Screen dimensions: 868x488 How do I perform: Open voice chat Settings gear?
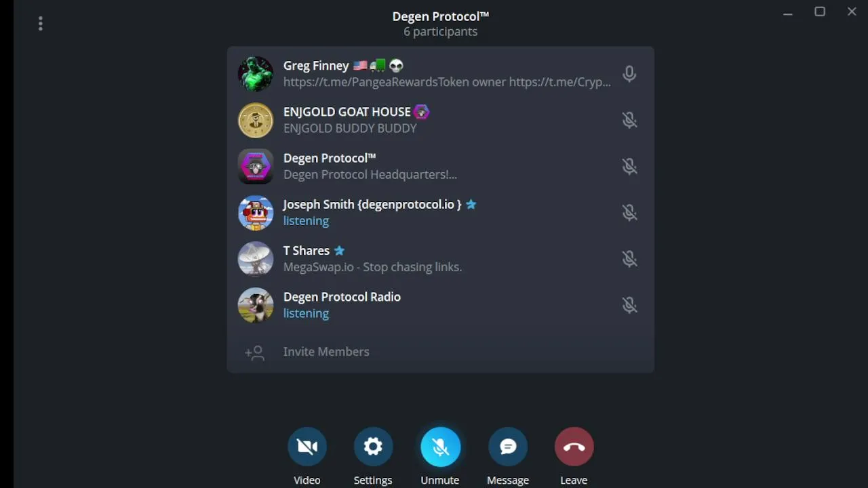[373, 447]
